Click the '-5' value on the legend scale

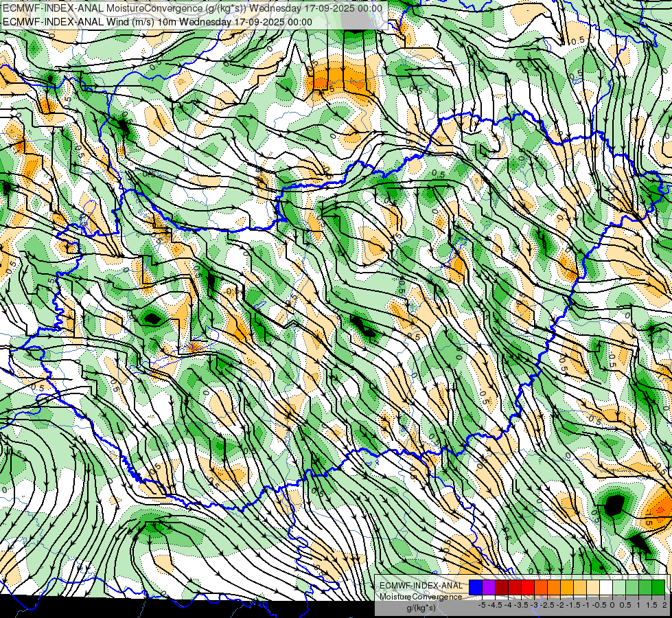[482, 605]
